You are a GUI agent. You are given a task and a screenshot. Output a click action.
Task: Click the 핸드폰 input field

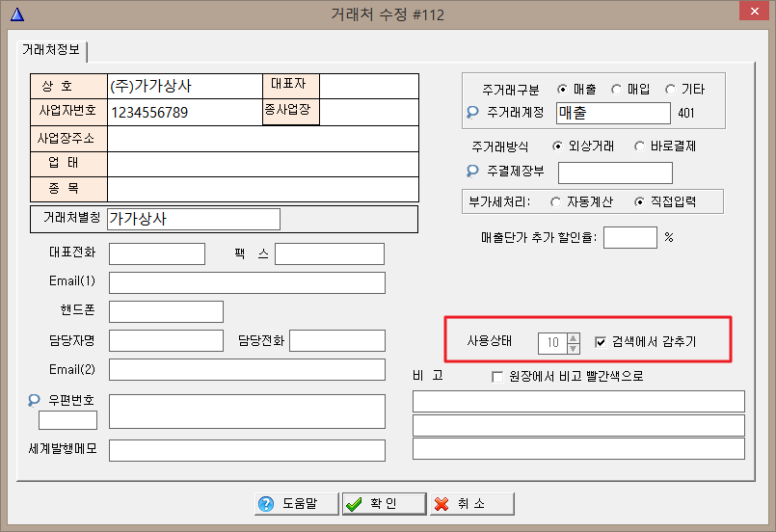[166, 311]
